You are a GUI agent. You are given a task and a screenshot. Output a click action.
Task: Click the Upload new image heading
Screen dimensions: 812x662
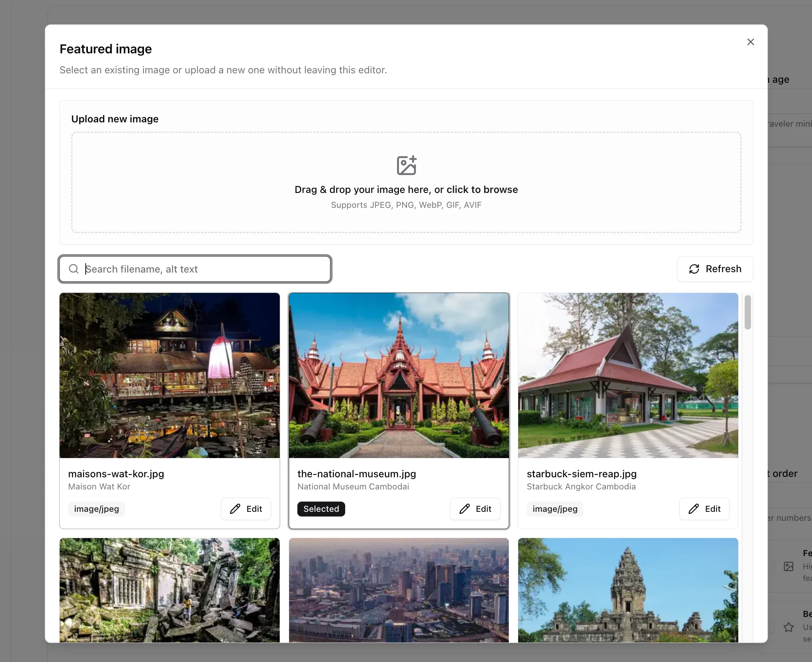click(x=115, y=119)
